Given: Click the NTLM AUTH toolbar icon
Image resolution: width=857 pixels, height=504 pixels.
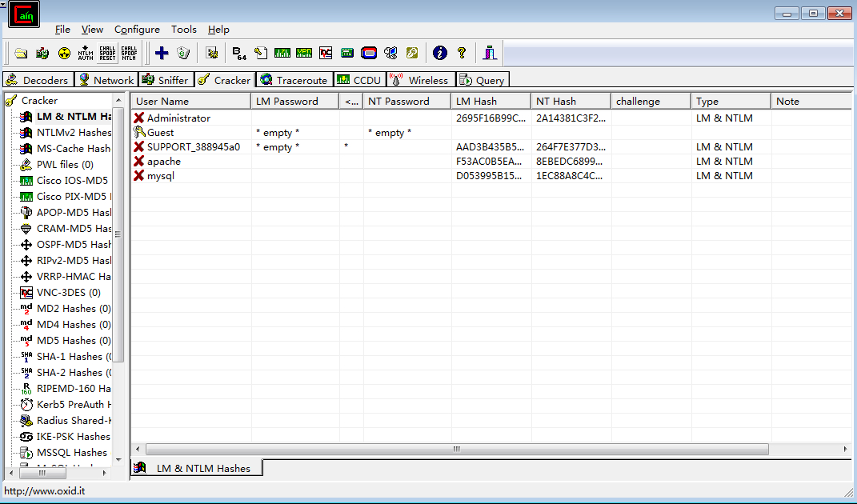Looking at the screenshot, I should pyautogui.click(x=86, y=53).
